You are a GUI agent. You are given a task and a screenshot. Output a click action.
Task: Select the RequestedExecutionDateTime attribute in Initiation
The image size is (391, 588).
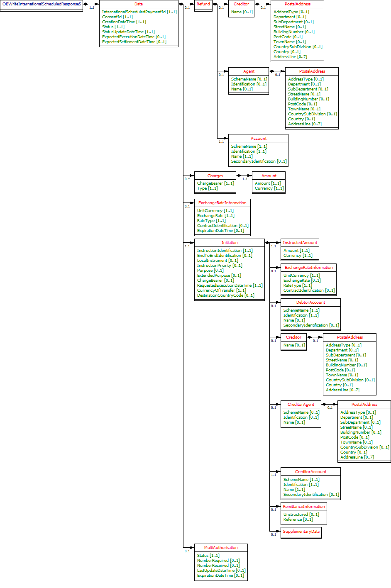230,285
